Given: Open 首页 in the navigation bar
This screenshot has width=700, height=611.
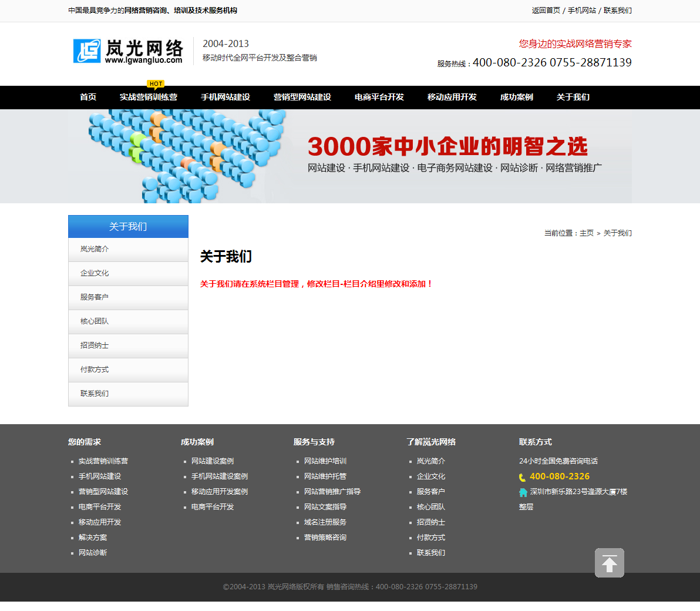Looking at the screenshot, I should pyautogui.click(x=88, y=98).
